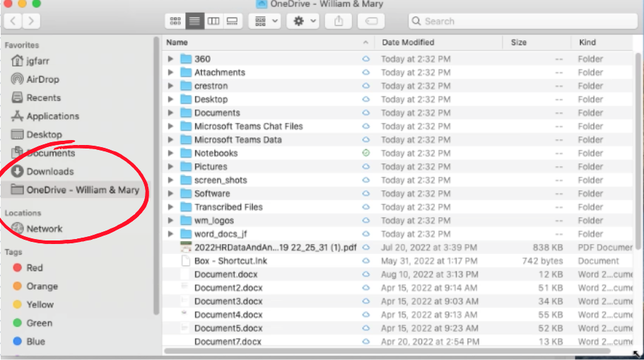Switch to column view
This screenshot has width=644, height=360.
[x=213, y=21]
